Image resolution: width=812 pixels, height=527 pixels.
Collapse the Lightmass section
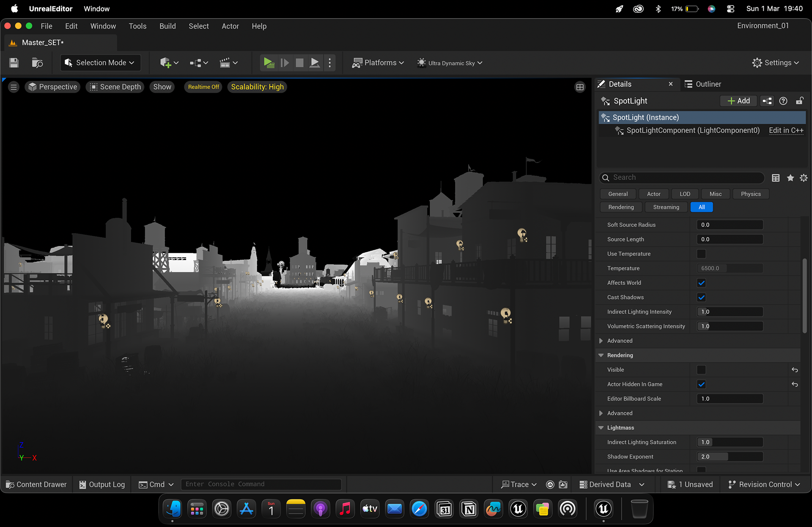click(x=601, y=428)
